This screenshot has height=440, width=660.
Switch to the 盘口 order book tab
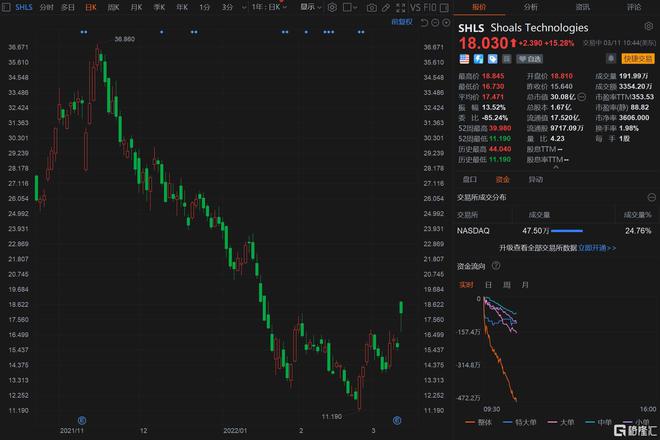(470, 179)
